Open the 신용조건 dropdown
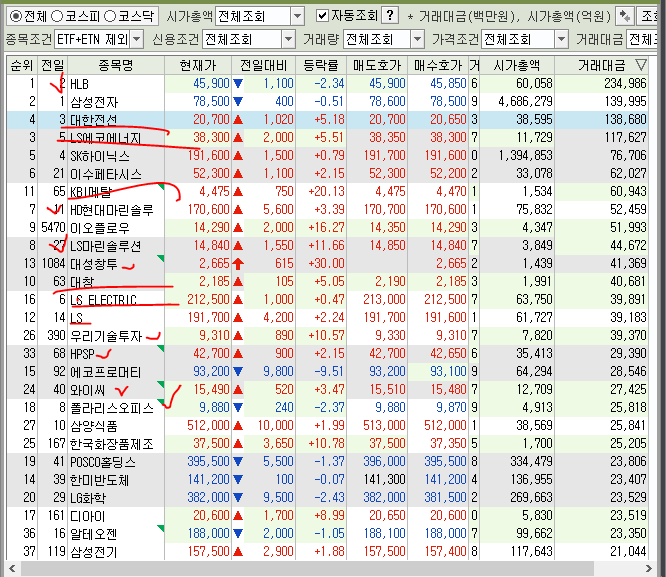The width and height of the screenshot is (666, 577). coord(288,40)
